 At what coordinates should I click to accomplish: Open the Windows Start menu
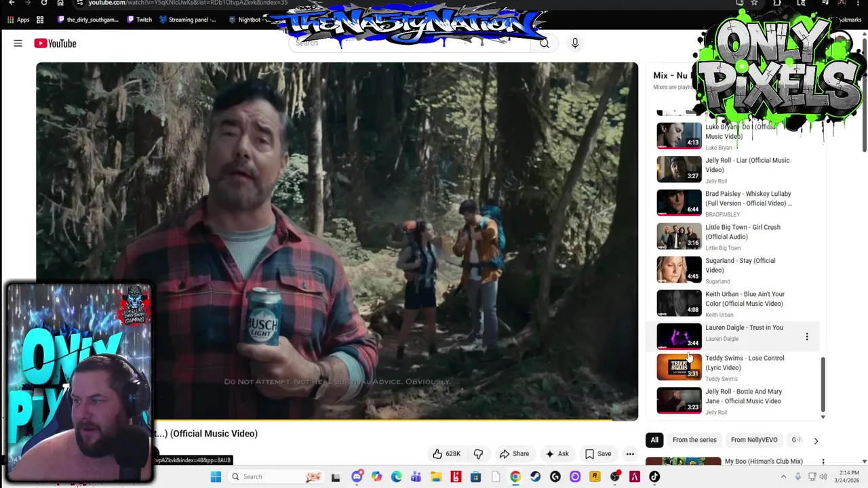pyautogui.click(x=216, y=477)
